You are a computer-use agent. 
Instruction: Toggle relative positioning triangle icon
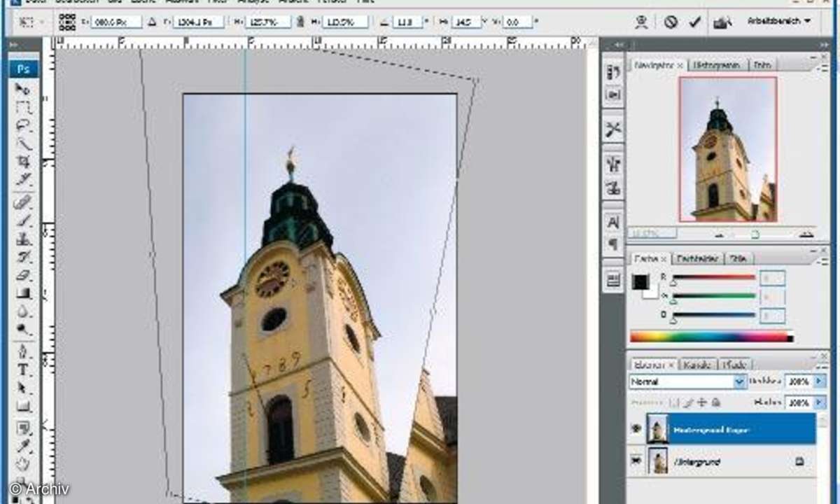click(153, 22)
